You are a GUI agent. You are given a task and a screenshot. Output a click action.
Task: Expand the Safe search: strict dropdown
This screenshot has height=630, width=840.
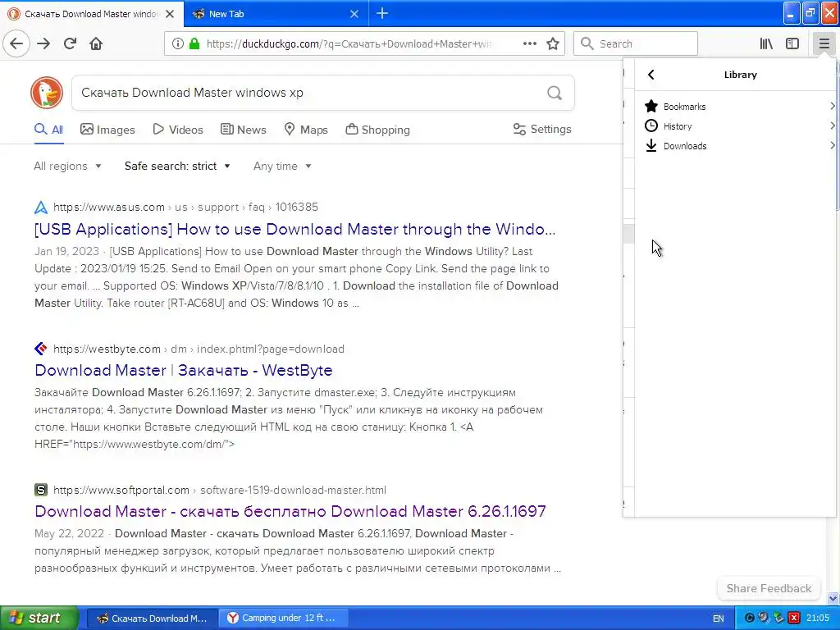point(177,166)
